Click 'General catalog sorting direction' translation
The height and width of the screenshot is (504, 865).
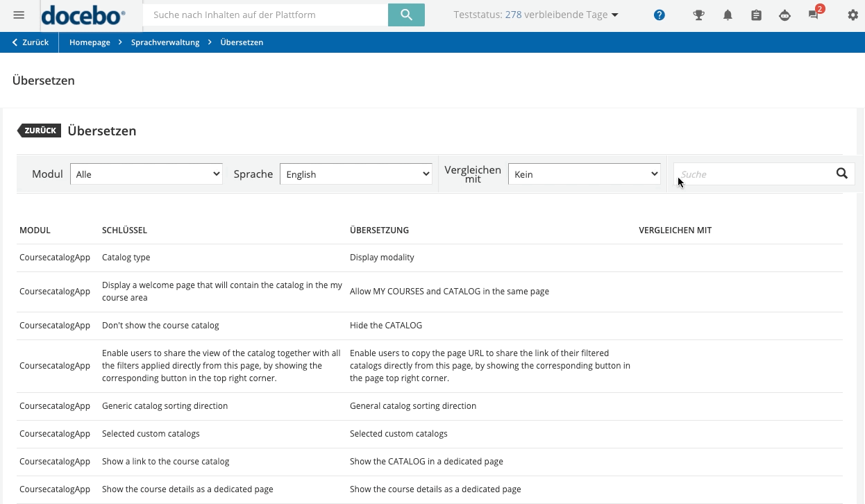coord(413,406)
